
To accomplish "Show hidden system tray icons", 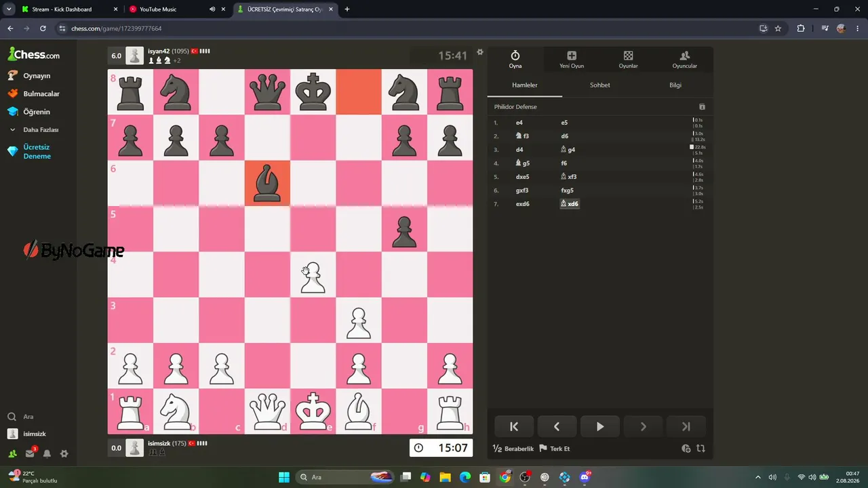I will coord(758,477).
